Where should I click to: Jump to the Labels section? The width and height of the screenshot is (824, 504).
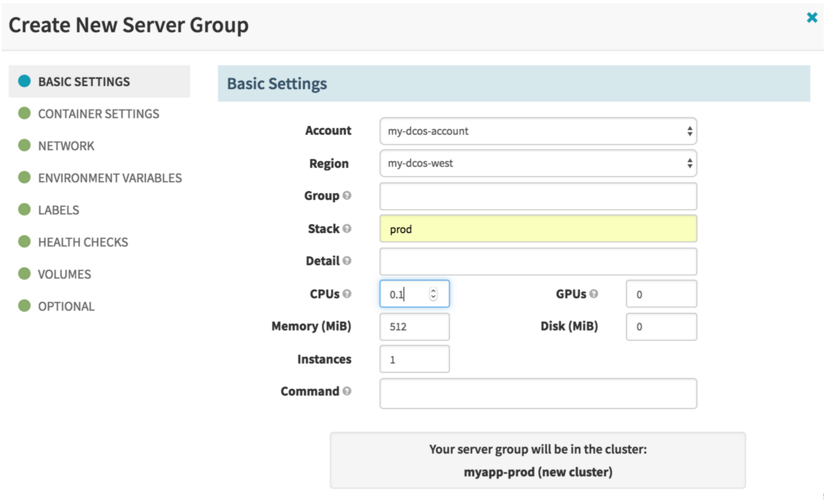click(x=58, y=210)
